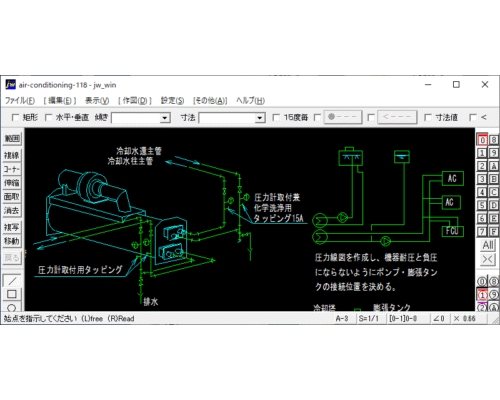Image resolution: width=500 pixels, height=400 pixels.
Task: Maximize the jw_win window
Action: click(456, 85)
